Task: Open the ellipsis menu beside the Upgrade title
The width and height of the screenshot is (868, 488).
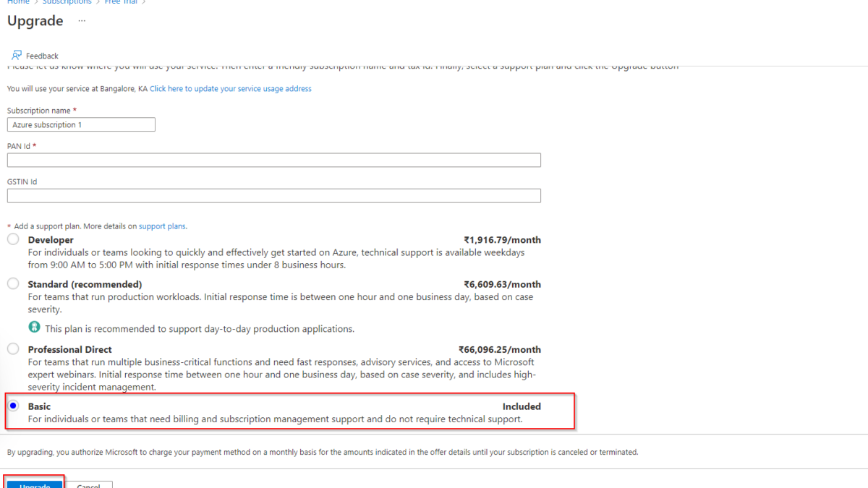Action: 82,21
